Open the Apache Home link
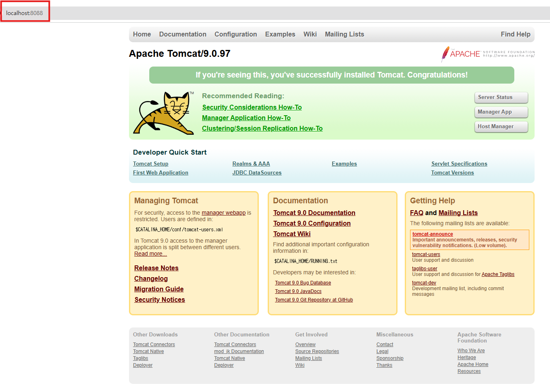The height and width of the screenshot is (392, 550). (x=473, y=364)
